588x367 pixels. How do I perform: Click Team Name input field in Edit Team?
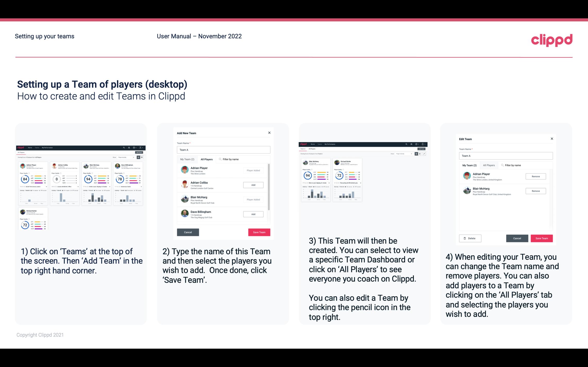tap(506, 156)
